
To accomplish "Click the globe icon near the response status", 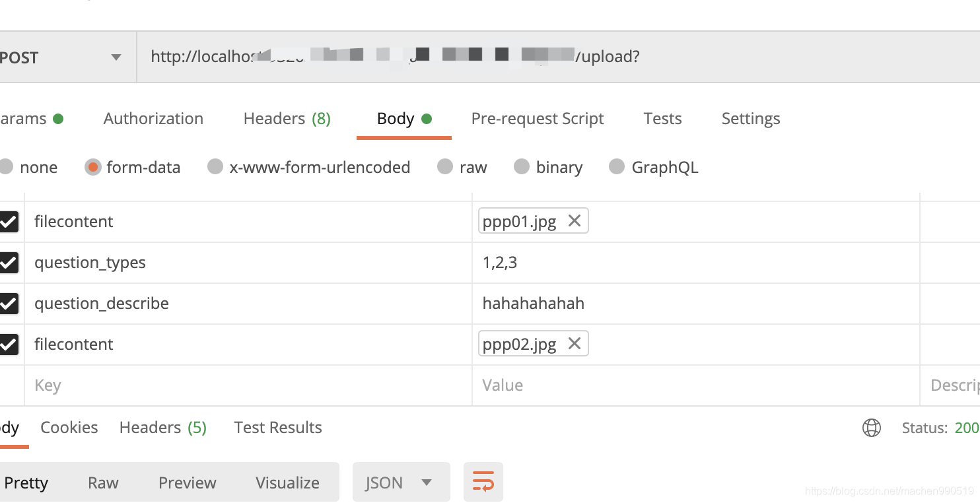I will tap(872, 428).
